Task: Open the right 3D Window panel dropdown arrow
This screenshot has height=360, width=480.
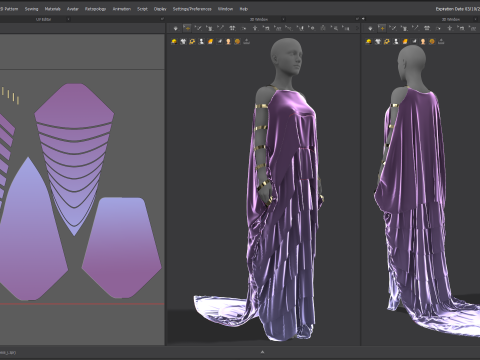Action: 475,19
